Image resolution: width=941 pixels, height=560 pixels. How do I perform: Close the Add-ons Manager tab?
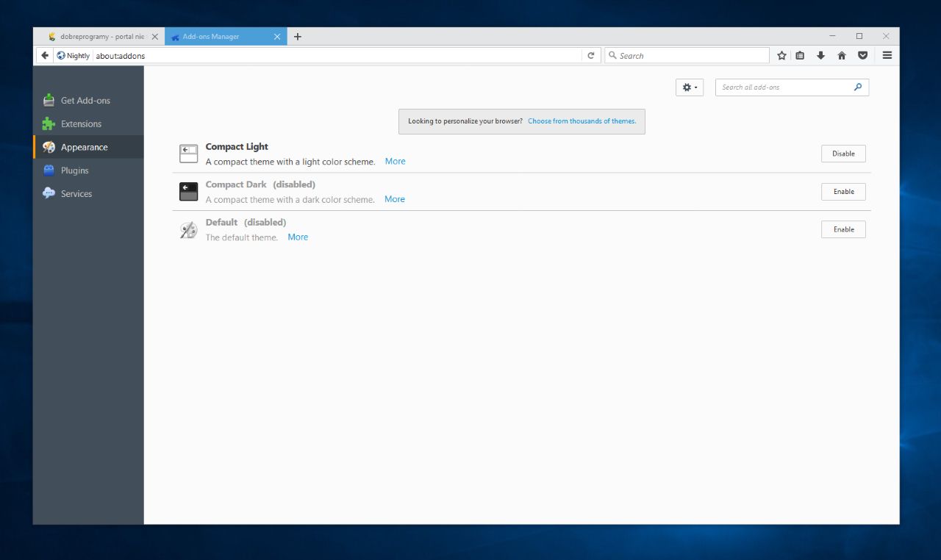point(277,37)
